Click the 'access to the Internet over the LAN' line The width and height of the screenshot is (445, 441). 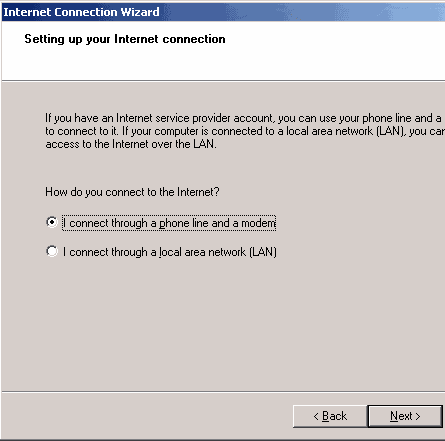click(x=131, y=144)
